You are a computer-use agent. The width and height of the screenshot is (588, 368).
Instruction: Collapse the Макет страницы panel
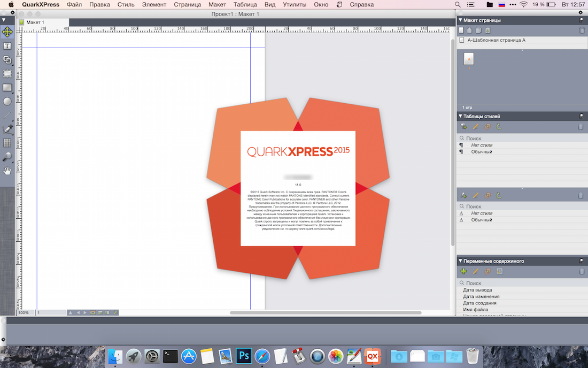coord(460,20)
